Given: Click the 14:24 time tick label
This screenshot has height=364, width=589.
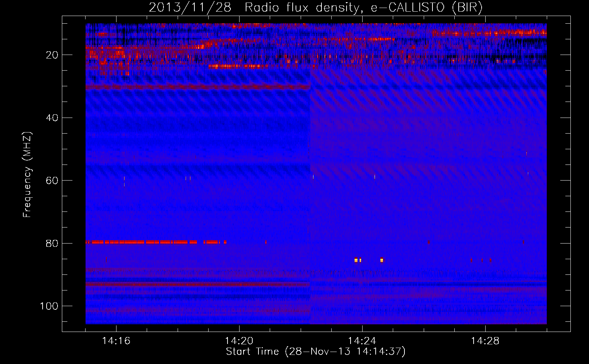Looking at the screenshot, I should coord(362,341).
